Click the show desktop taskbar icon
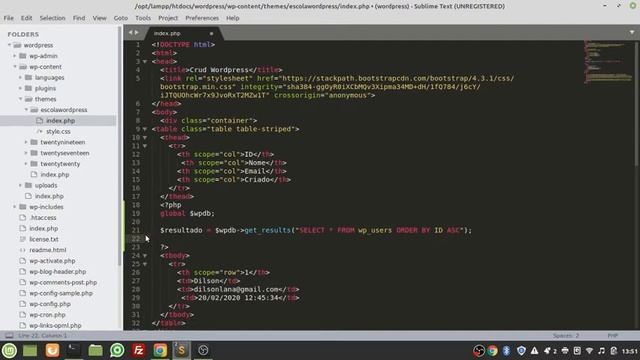 click(30, 350)
